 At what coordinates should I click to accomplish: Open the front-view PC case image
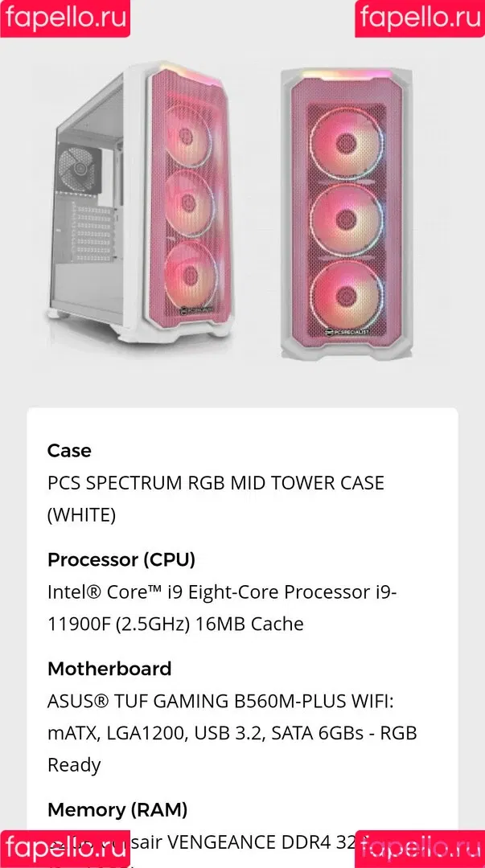point(347,213)
